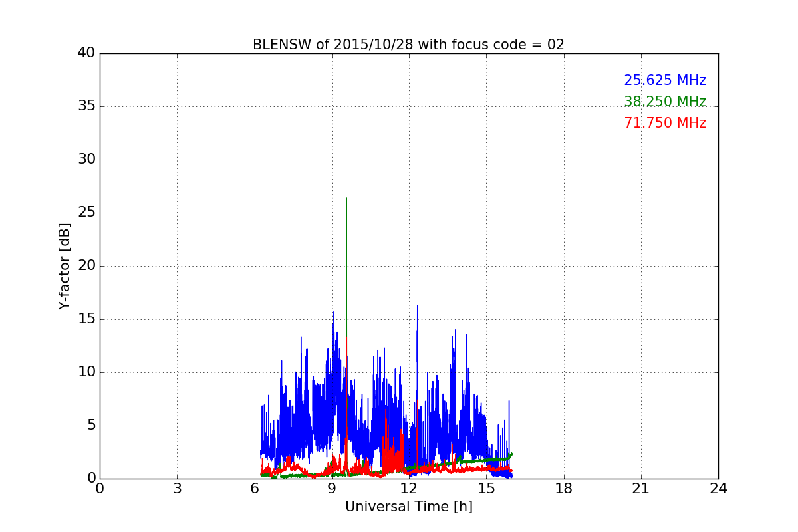This screenshot has height=532, width=798.
Task: Click the x-axis tick label 18
Action: click(x=564, y=488)
